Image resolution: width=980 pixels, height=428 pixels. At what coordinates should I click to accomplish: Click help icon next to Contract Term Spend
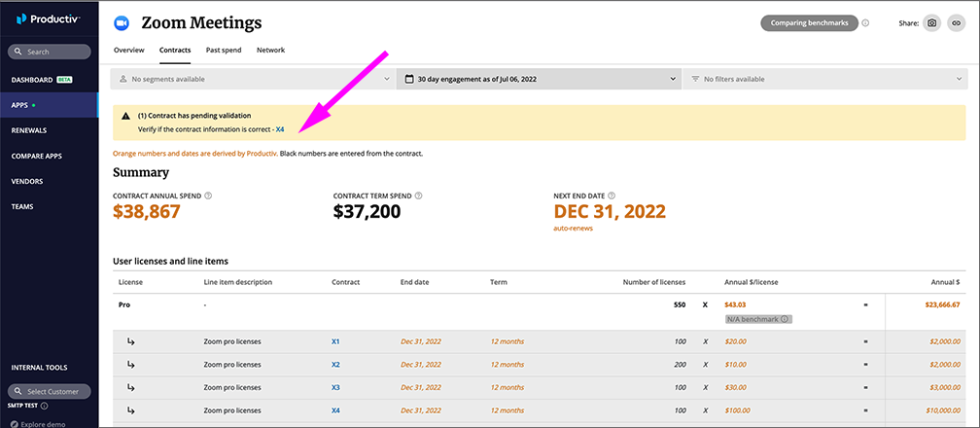pyautogui.click(x=418, y=196)
